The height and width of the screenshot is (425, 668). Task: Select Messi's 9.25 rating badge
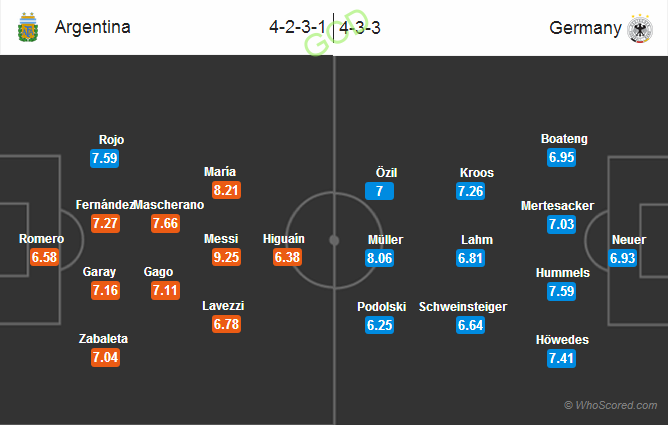coord(226,257)
